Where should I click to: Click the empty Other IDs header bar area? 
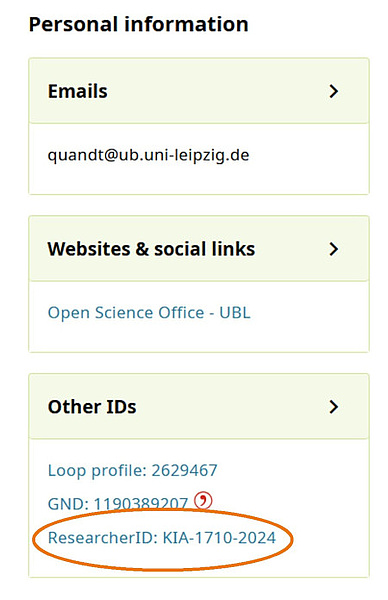pos(230,406)
